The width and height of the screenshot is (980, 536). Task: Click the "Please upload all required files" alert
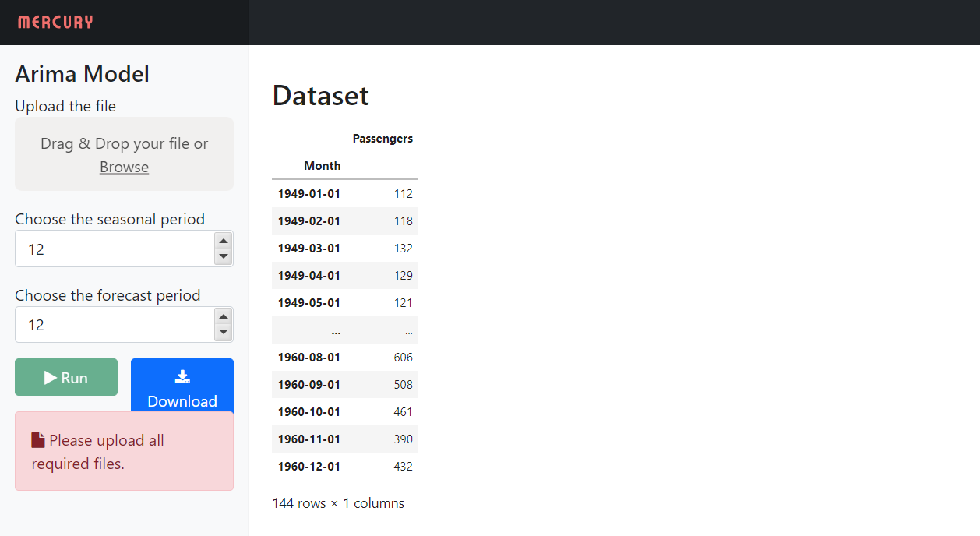(x=124, y=452)
